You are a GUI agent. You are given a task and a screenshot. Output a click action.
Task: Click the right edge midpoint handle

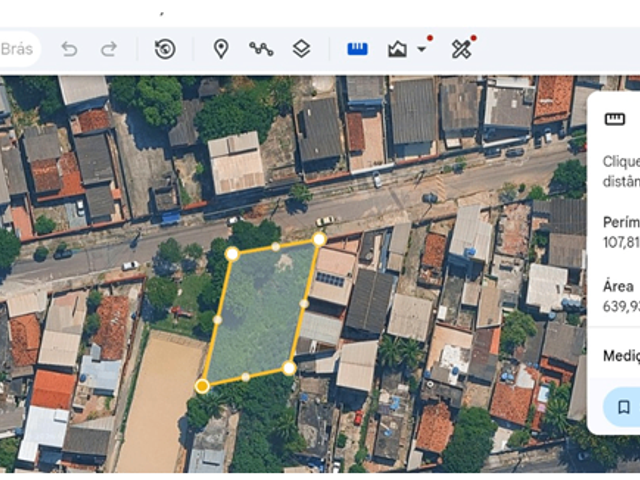304,304
